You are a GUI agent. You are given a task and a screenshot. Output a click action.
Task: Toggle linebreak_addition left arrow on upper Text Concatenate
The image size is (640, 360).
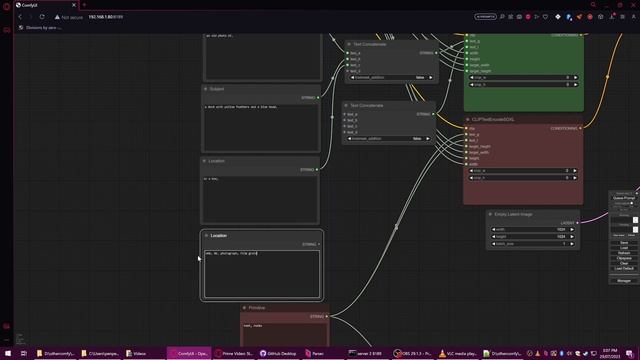352,77
